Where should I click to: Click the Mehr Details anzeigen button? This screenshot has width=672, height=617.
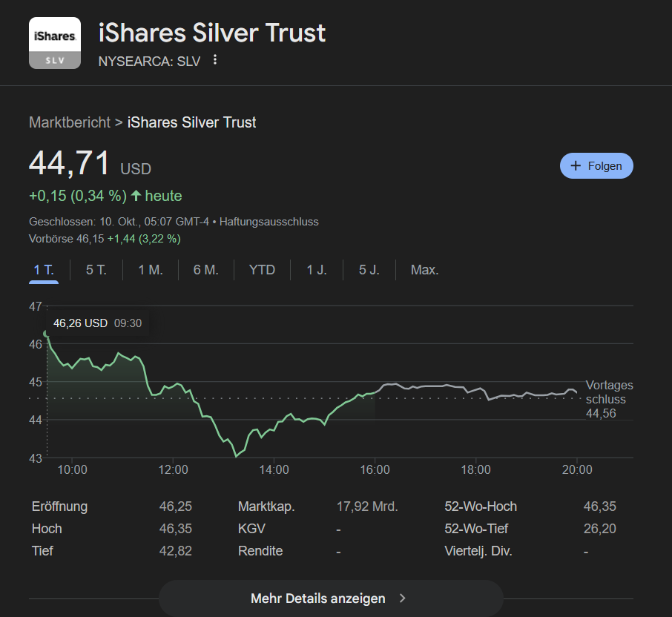click(331, 598)
